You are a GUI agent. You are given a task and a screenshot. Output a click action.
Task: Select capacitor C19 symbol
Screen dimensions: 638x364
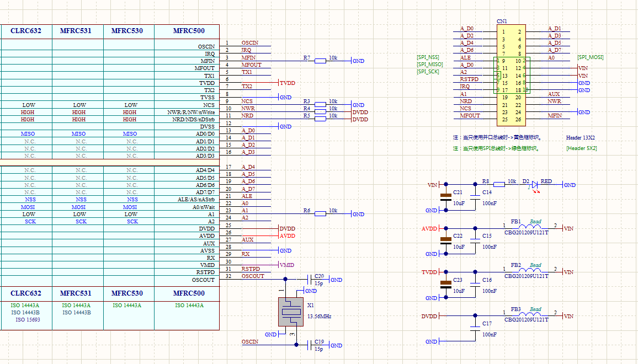(x=309, y=345)
